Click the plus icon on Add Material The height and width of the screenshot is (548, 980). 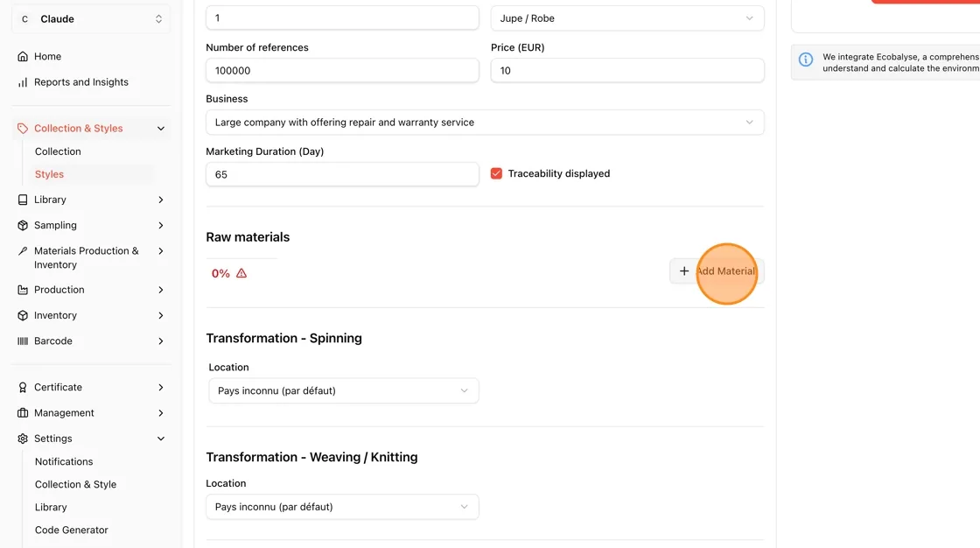point(683,270)
